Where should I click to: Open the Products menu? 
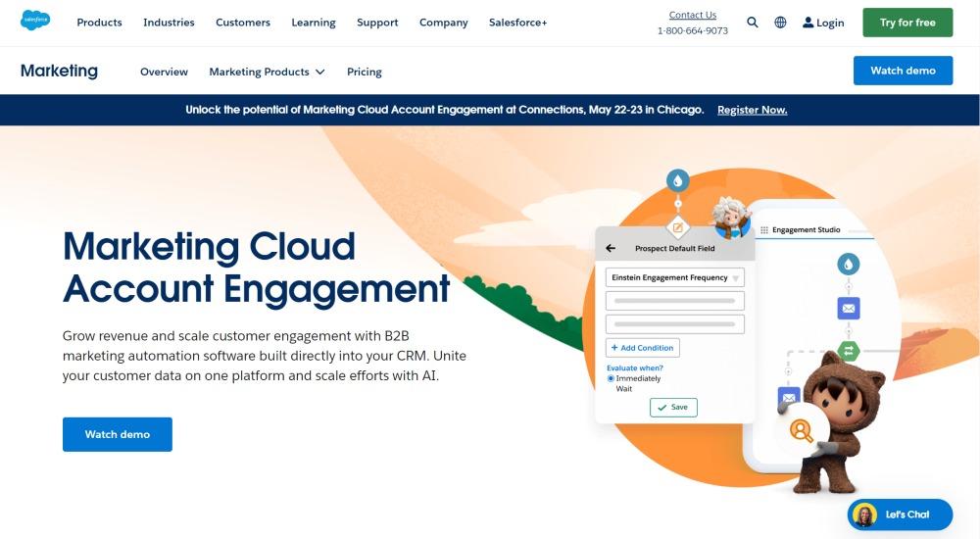[x=99, y=23]
